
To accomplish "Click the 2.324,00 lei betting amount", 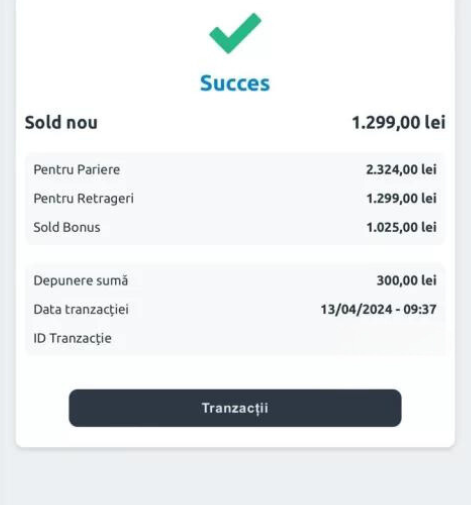I will click(x=401, y=169).
